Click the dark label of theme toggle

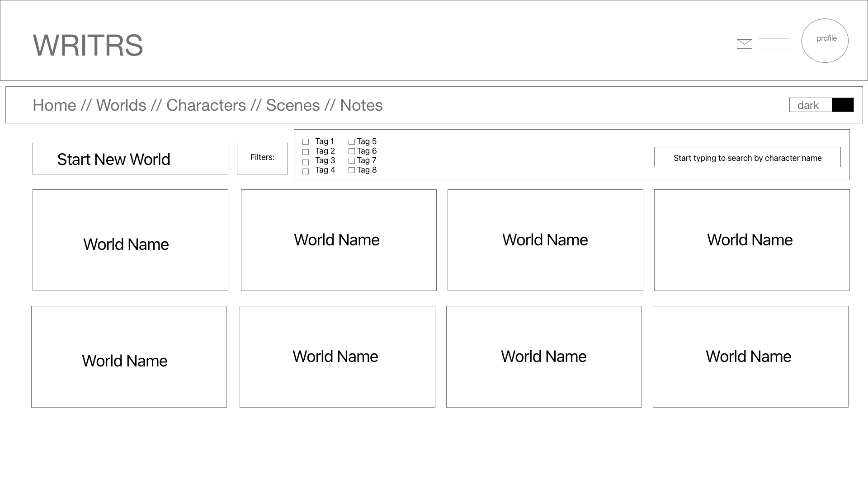tap(808, 105)
